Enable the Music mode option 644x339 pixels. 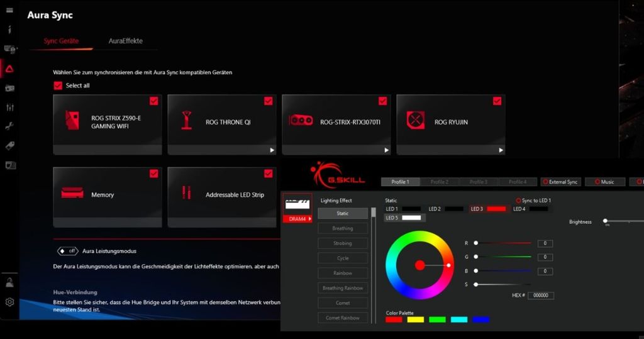[605, 182]
